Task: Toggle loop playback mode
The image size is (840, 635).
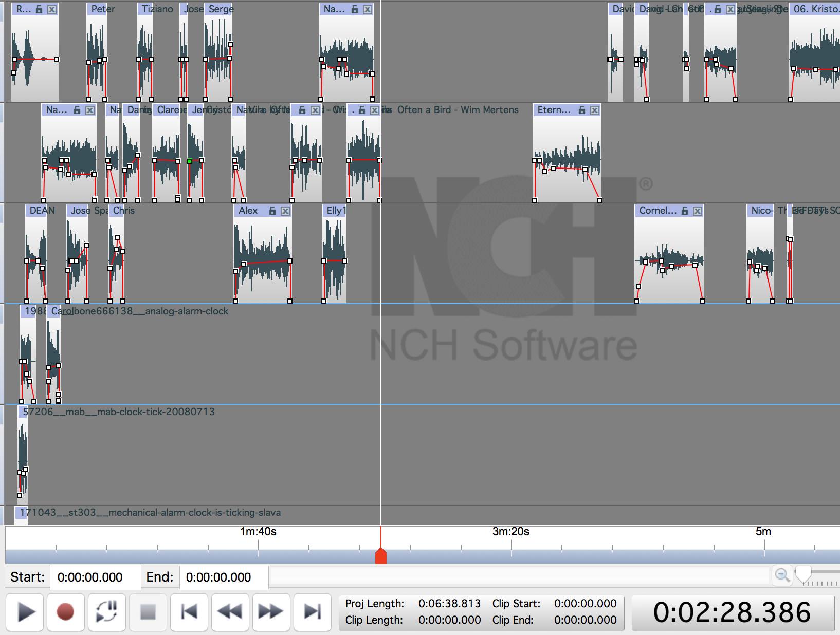Action: [106, 612]
